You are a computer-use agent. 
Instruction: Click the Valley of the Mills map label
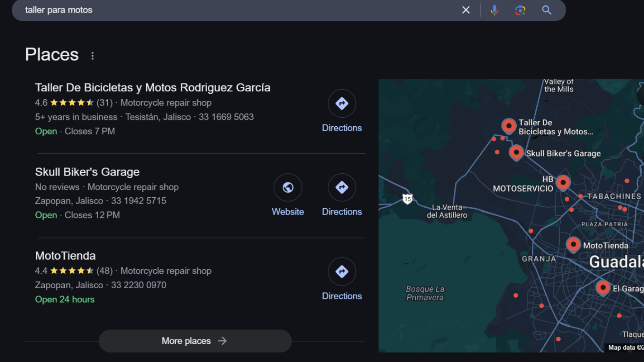559,86
